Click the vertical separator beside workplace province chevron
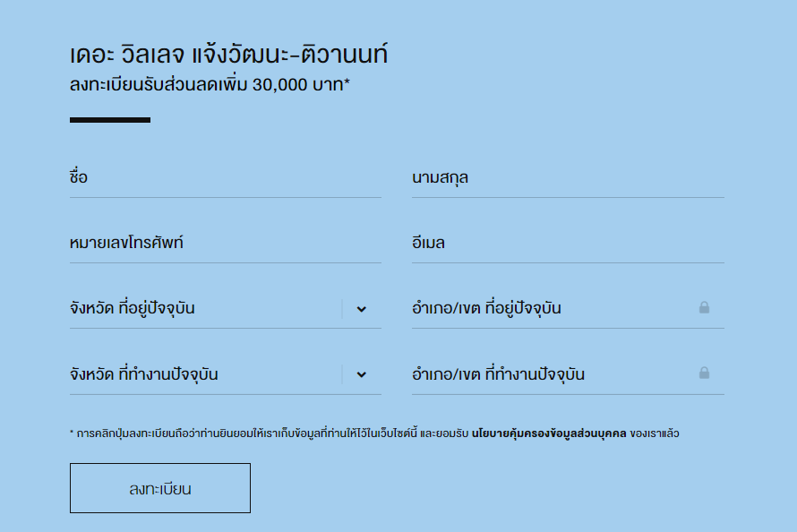This screenshot has height=532, width=797. [x=342, y=374]
